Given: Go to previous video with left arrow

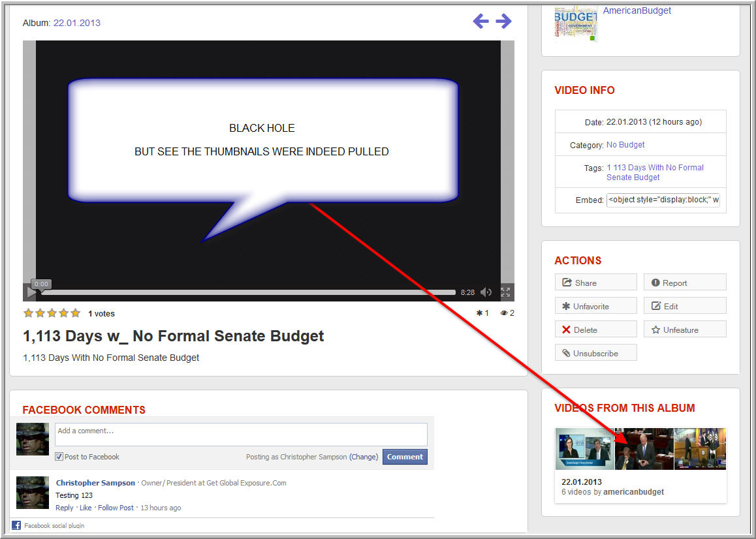Looking at the screenshot, I should pyautogui.click(x=480, y=22).
